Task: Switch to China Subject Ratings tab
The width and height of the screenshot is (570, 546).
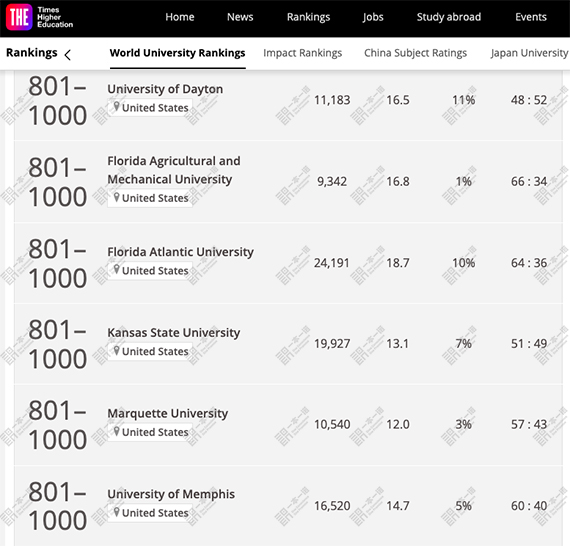Action: pyautogui.click(x=415, y=53)
